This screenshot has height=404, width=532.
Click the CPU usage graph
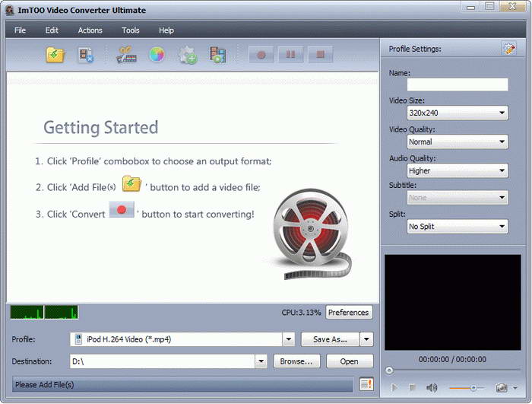[44, 312]
